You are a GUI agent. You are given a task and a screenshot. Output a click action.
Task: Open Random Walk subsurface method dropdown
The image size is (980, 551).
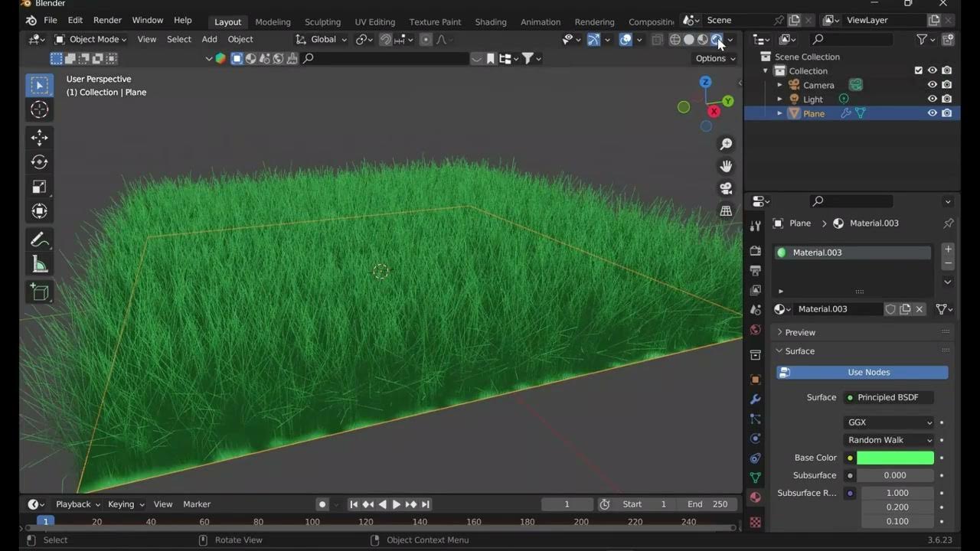[890, 440]
